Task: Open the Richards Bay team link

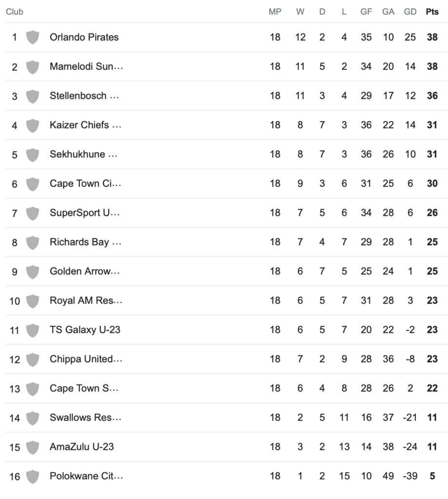Action: 85,242
